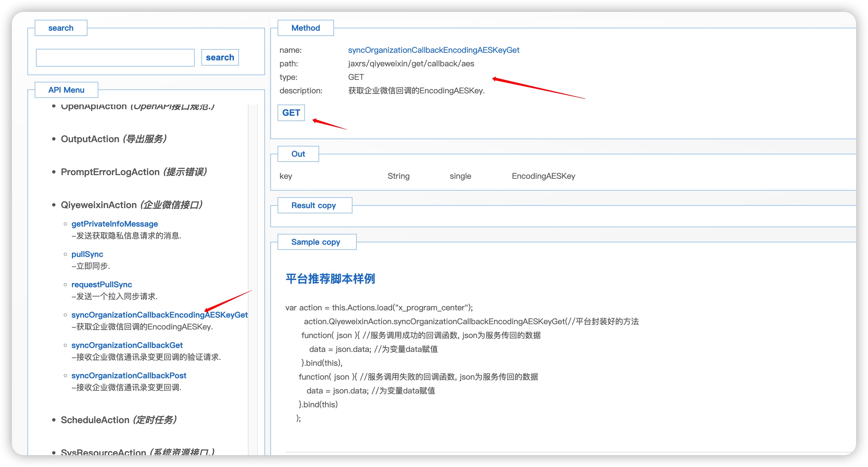Click the GET request button

click(x=291, y=112)
